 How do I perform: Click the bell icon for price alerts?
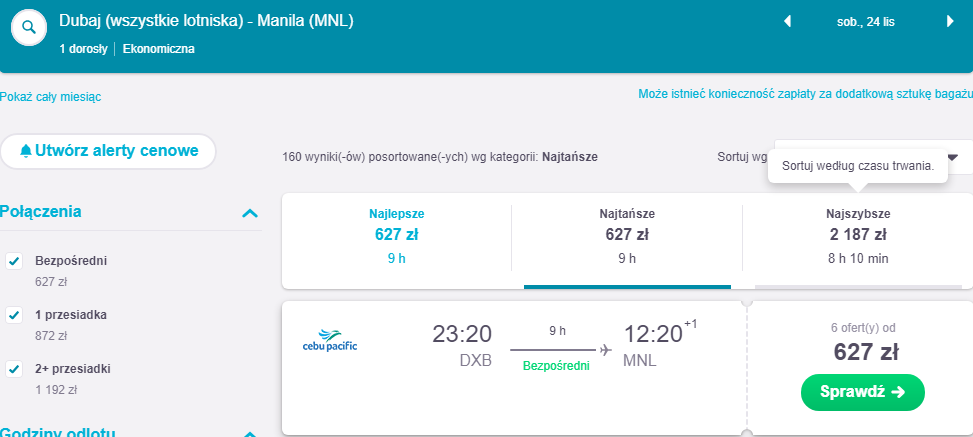(25, 152)
